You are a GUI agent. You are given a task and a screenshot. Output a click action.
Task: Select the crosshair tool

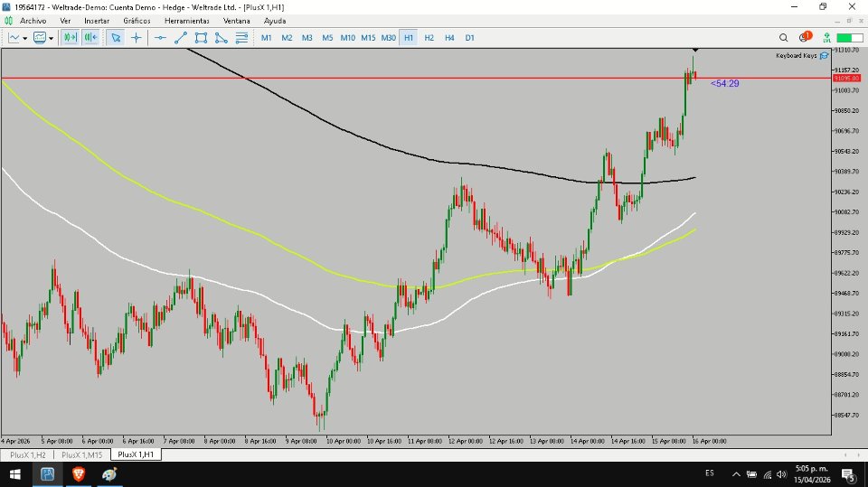137,38
